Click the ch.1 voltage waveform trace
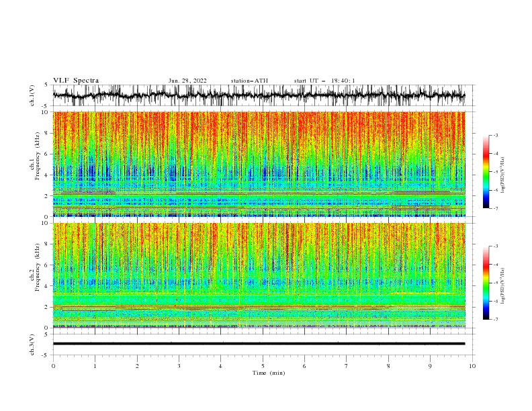This screenshot has height=411, width=532. tap(259, 95)
